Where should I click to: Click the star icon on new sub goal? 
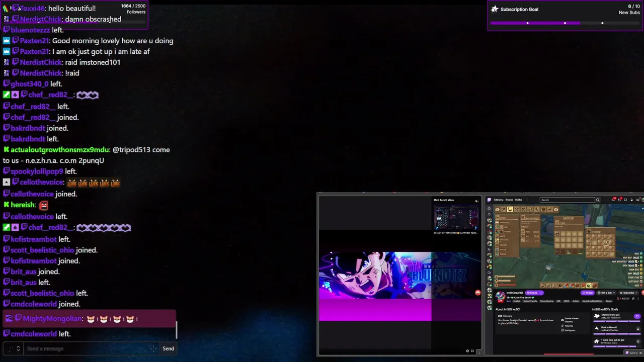[x=638, y=341]
